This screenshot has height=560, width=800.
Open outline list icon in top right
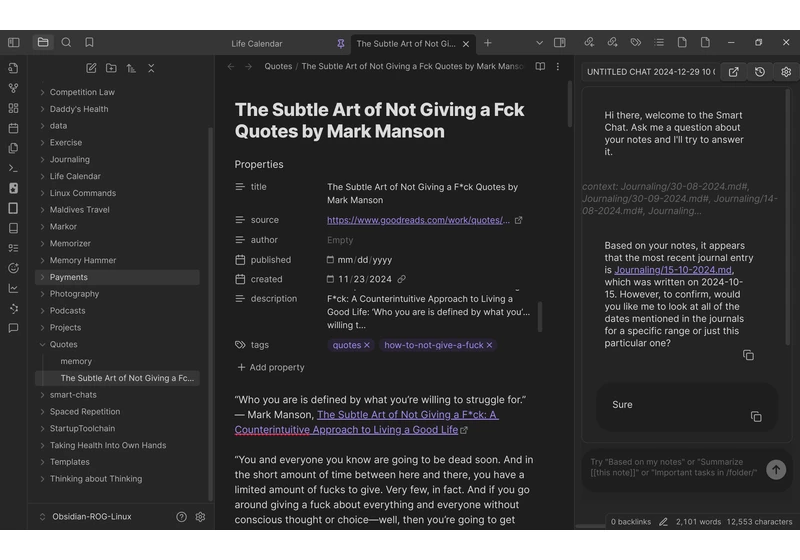659,42
